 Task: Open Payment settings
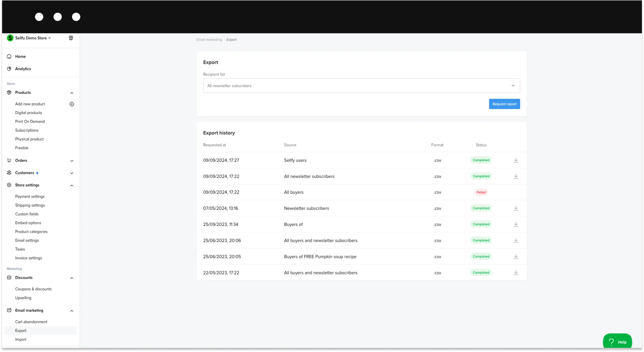pyautogui.click(x=30, y=197)
